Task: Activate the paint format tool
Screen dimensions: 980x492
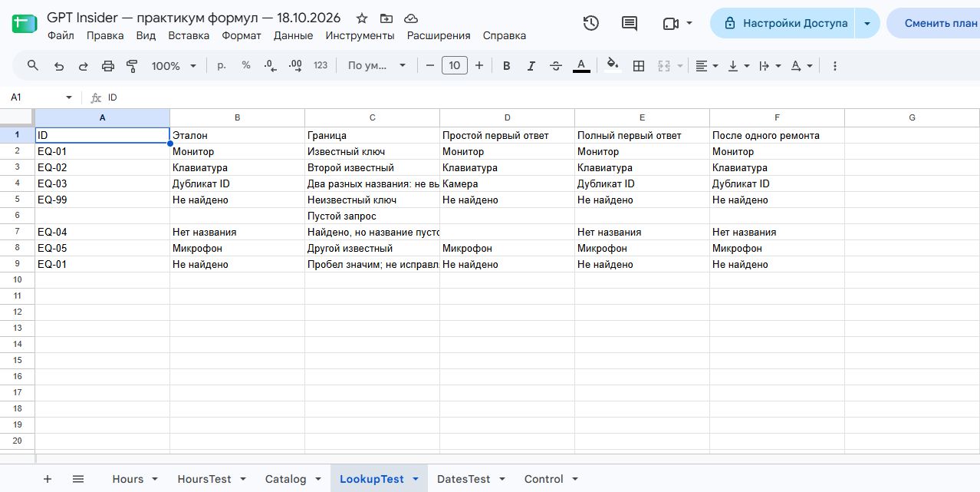Action: 132,66
